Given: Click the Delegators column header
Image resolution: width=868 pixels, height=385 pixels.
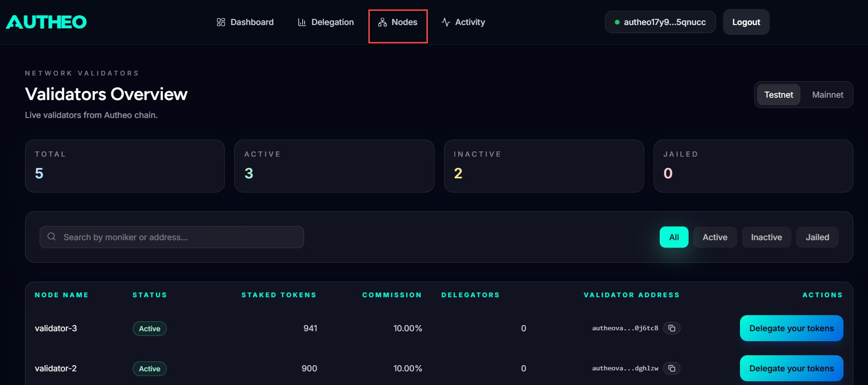Looking at the screenshot, I should [x=470, y=295].
